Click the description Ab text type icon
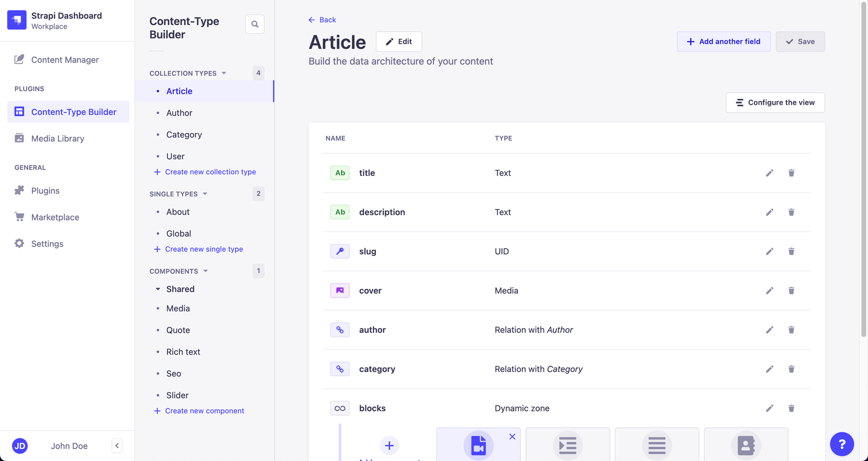This screenshot has height=461, width=868. point(340,212)
